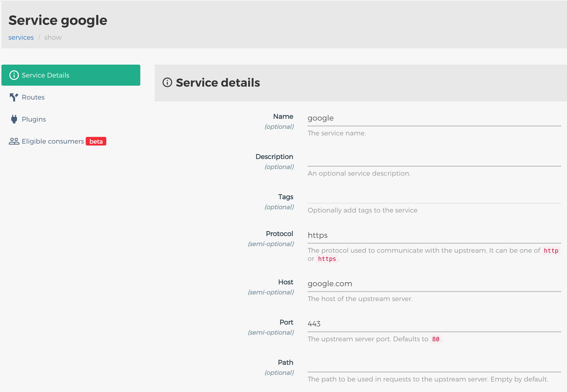This screenshot has height=392, width=567.
Task: Go to services breadcrumb link
Action: click(x=21, y=37)
